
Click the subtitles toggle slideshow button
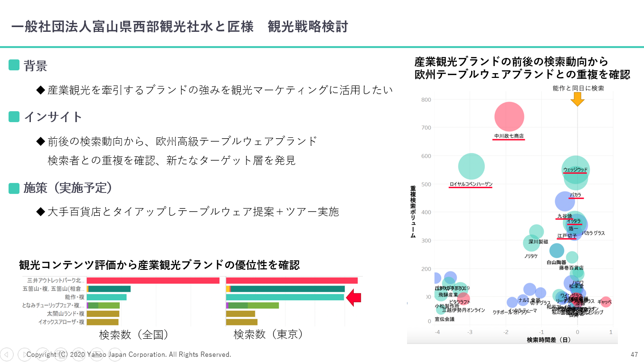96,354
